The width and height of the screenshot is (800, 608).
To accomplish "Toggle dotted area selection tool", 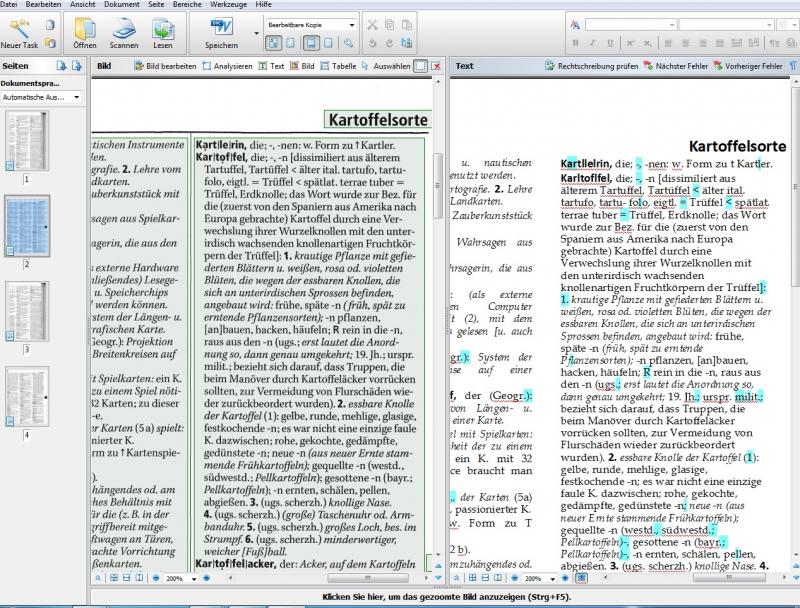I will click(420, 66).
